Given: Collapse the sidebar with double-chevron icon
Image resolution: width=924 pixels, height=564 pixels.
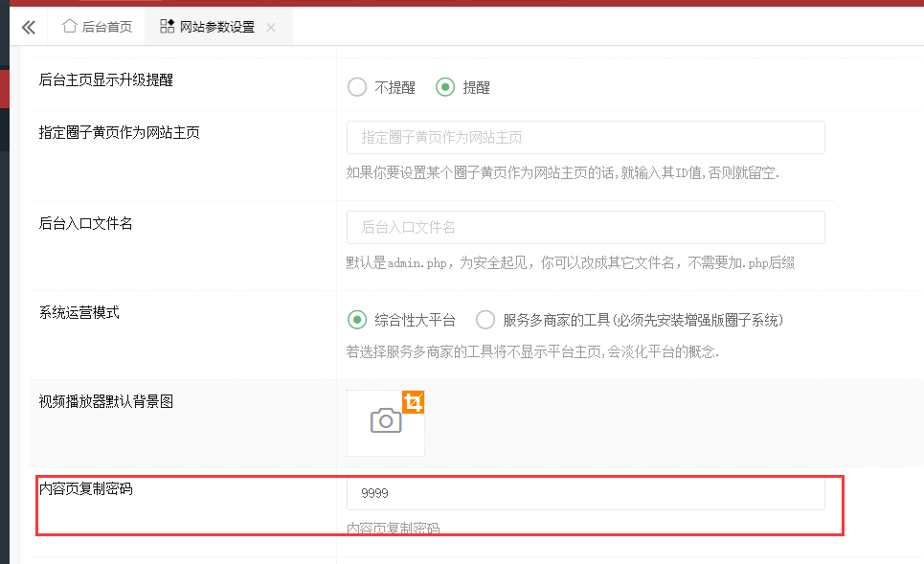Looking at the screenshot, I should [28, 27].
